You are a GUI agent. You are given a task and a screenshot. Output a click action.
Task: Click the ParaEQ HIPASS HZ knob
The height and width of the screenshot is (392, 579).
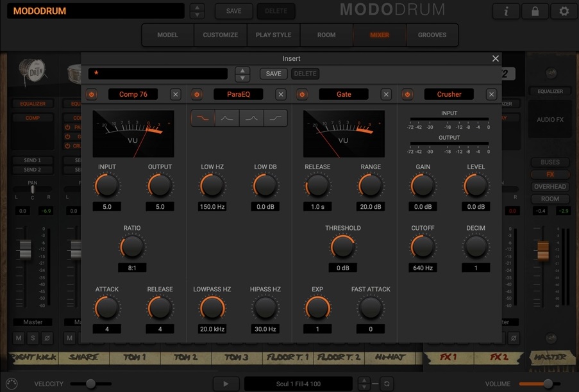(x=265, y=308)
